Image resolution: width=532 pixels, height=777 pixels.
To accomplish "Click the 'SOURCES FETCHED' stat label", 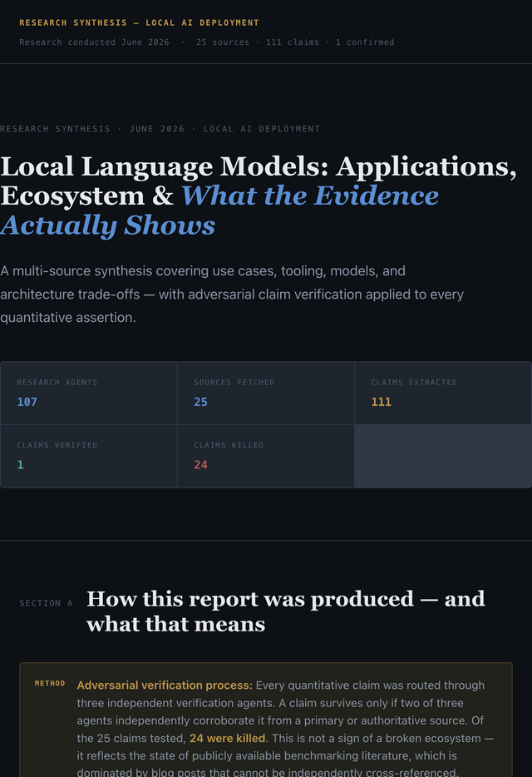I will [x=234, y=382].
